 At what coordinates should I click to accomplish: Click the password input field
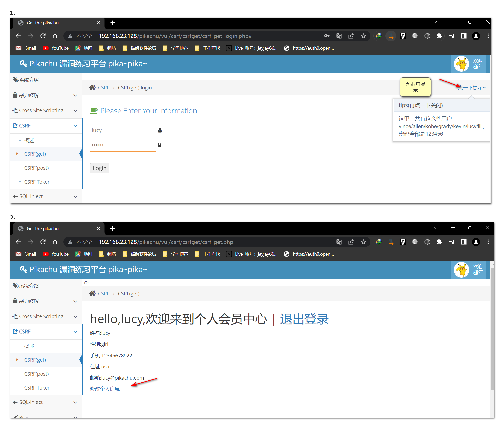[x=123, y=145]
